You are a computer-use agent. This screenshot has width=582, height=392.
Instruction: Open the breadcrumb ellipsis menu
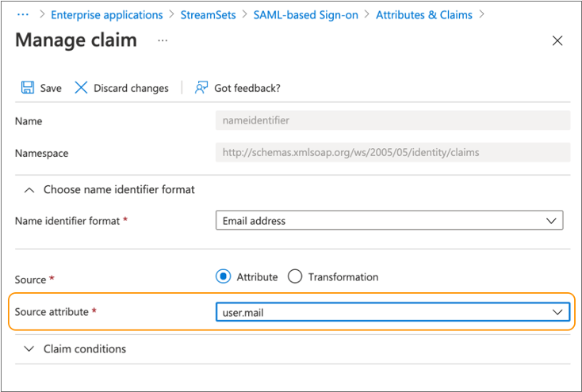tap(23, 15)
